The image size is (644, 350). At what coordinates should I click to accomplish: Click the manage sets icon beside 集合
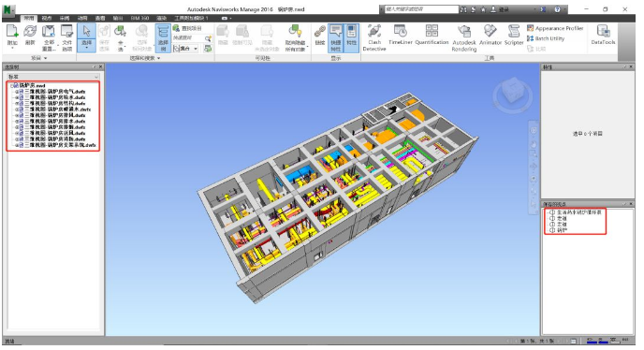pyautogui.click(x=208, y=49)
